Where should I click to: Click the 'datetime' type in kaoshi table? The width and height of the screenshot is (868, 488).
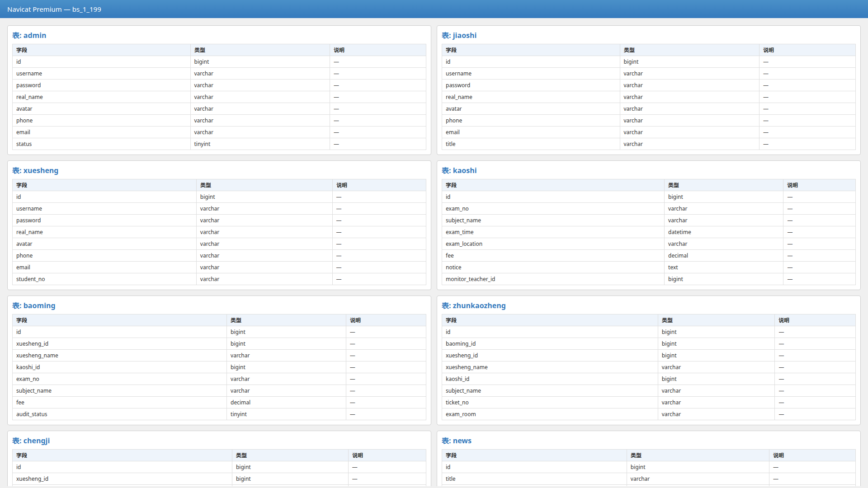(x=679, y=232)
